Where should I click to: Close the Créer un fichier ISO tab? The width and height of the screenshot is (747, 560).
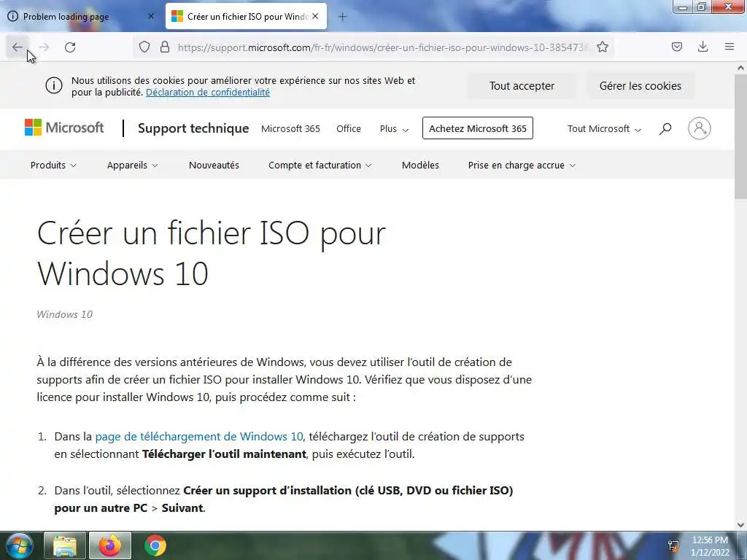315,16
